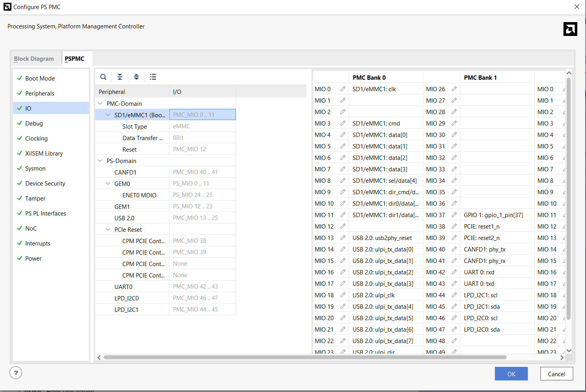Click the list view icon in the toolbar
586x392 pixels.
(153, 77)
